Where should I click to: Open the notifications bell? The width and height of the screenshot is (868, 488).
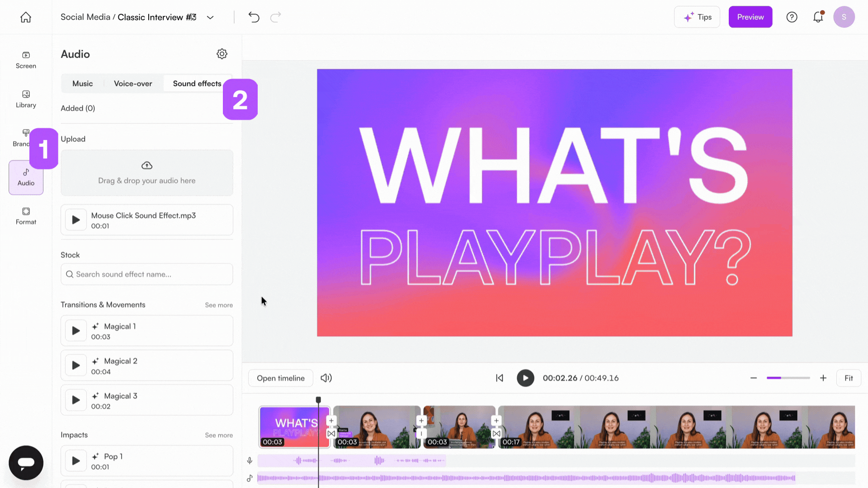click(x=818, y=17)
